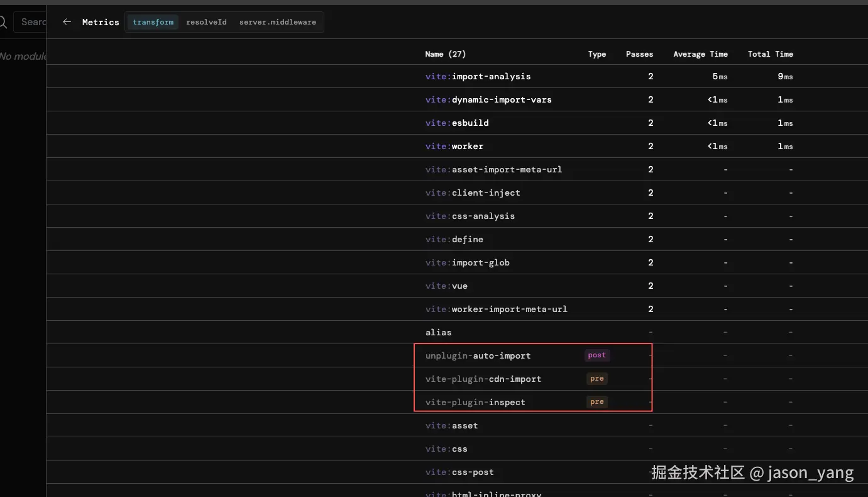Select the vite:import-analysis row name

point(478,76)
